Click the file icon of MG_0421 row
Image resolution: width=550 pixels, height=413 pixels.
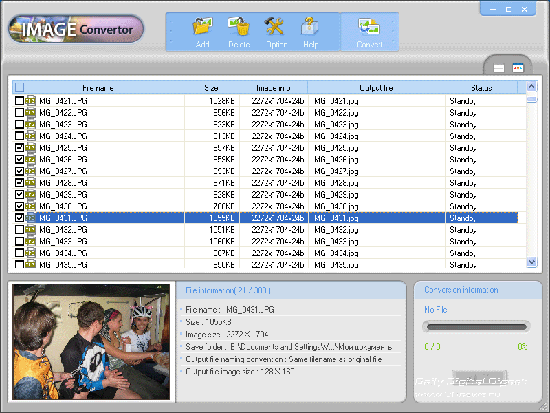click(x=31, y=101)
